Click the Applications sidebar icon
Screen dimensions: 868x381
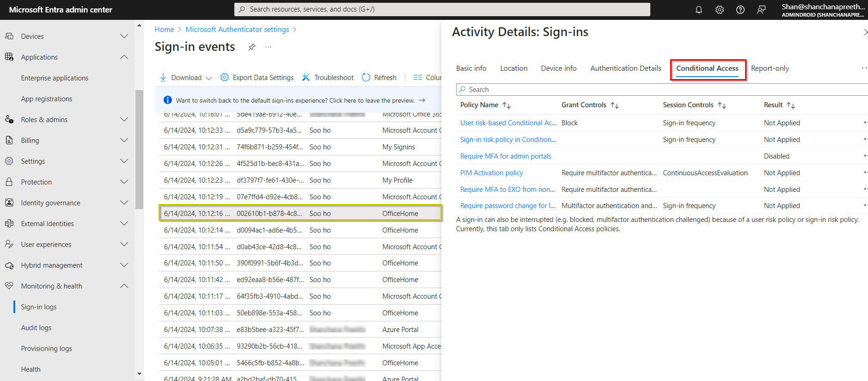click(x=9, y=57)
